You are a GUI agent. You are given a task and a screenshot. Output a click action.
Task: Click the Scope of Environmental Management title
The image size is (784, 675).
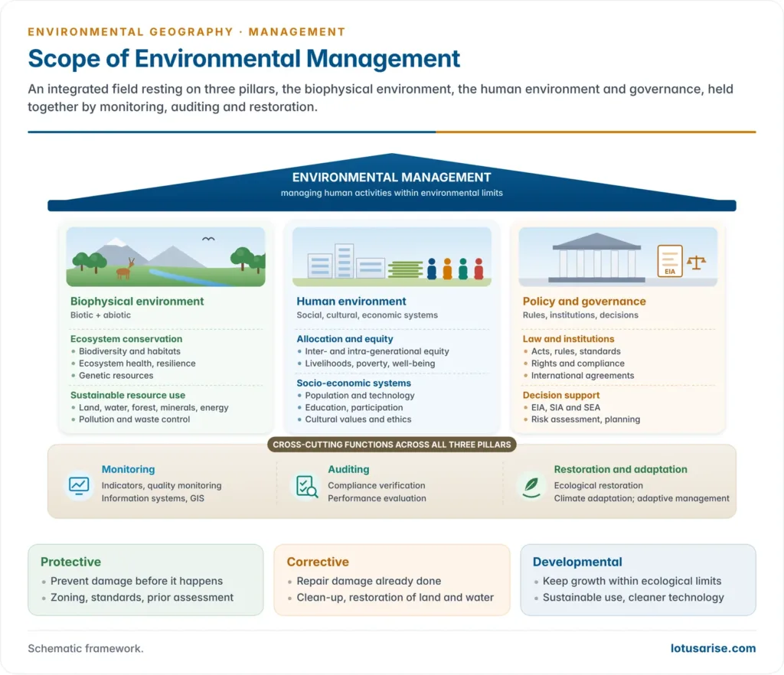coord(243,59)
